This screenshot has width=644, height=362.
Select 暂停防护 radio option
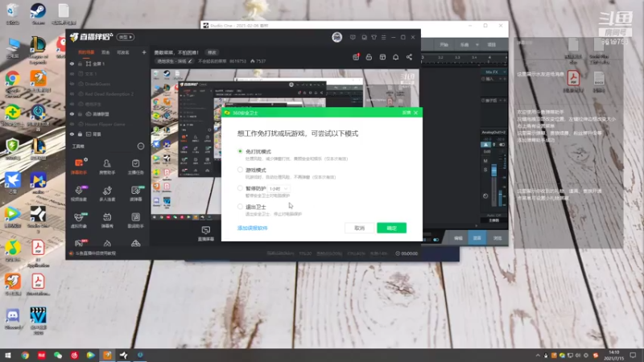coord(240,188)
